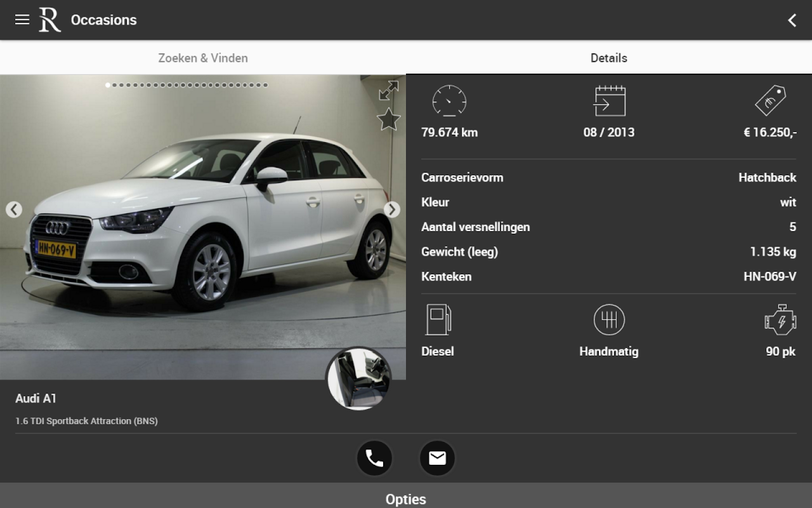Select the Audi A1 model title
Image resolution: width=812 pixels, height=508 pixels.
[36, 399]
